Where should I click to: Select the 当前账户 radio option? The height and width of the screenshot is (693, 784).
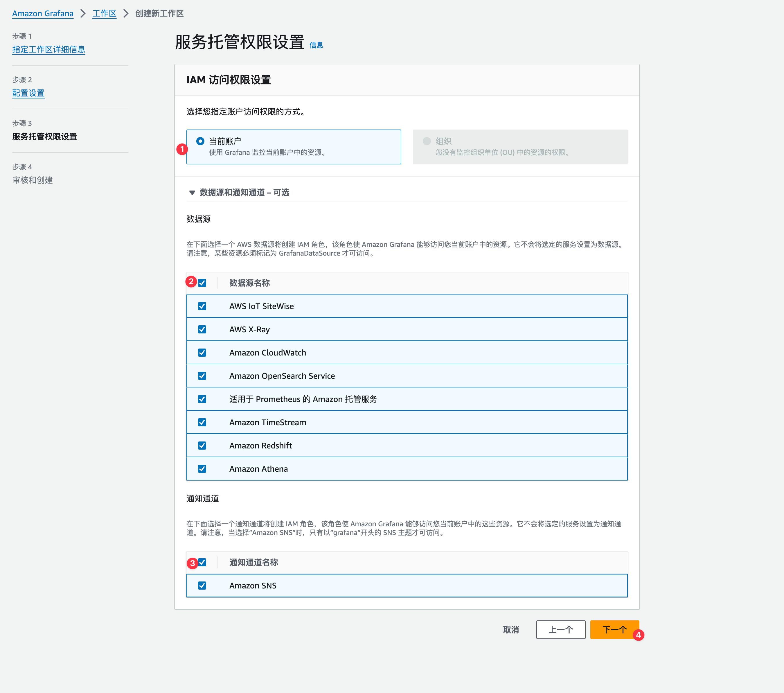coord(200,141)
